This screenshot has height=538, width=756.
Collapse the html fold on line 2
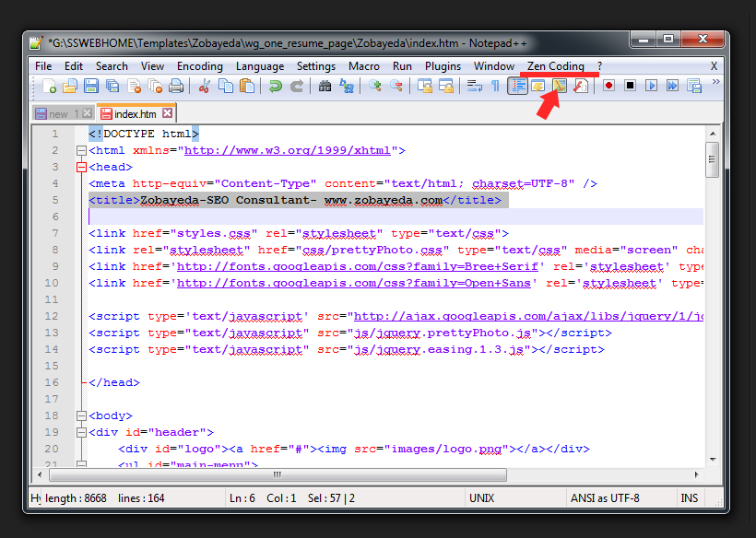(x=81, y=151)
